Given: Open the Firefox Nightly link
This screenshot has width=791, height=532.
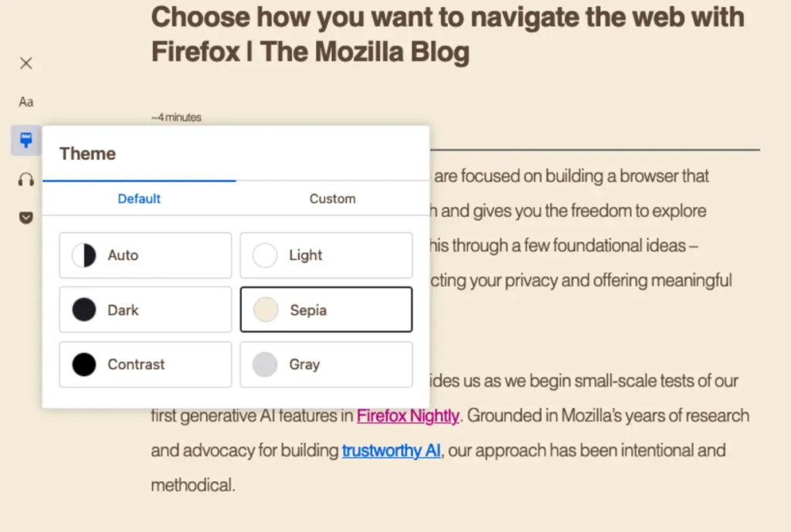Looking at the screenshot, I should point(408,415).
